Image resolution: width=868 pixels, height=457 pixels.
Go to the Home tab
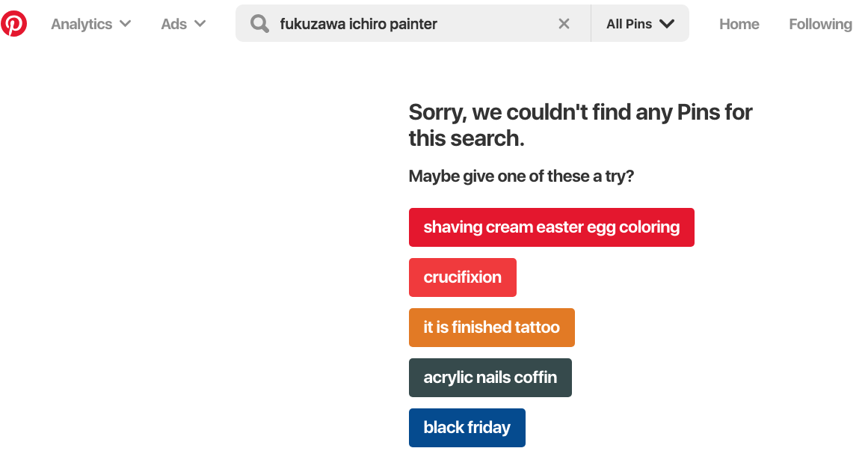tap(739, 24)
